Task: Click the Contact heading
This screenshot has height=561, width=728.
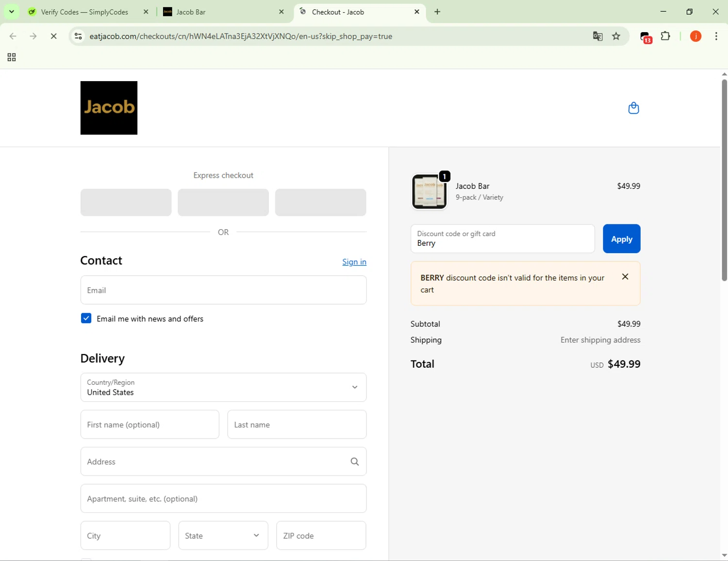Action: [101, 260]
